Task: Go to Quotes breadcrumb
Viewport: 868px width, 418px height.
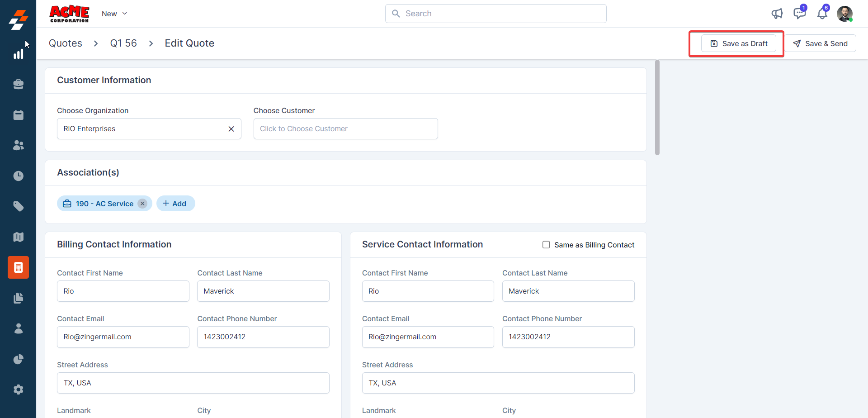Action: (66, 43)
